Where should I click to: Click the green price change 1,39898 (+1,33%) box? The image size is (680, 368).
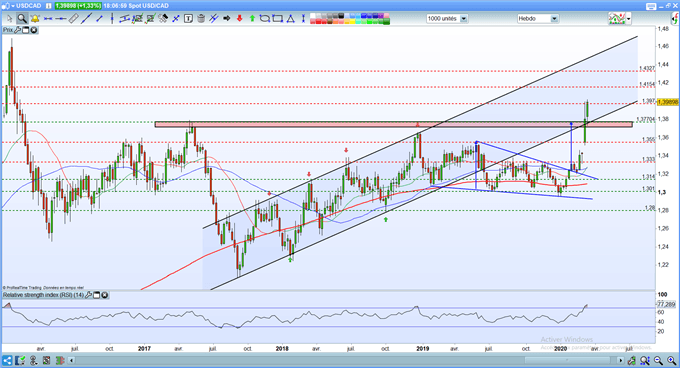78,6
